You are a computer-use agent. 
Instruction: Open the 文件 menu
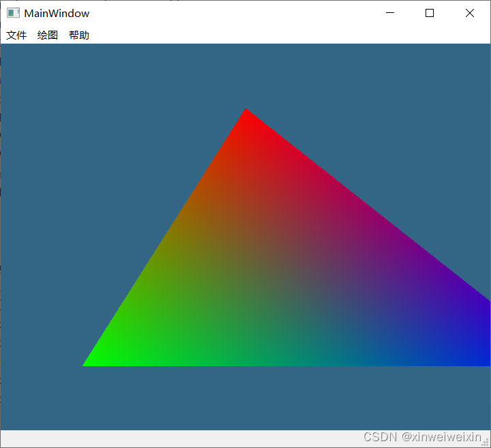pyautogui.click(x=16, y=35)
